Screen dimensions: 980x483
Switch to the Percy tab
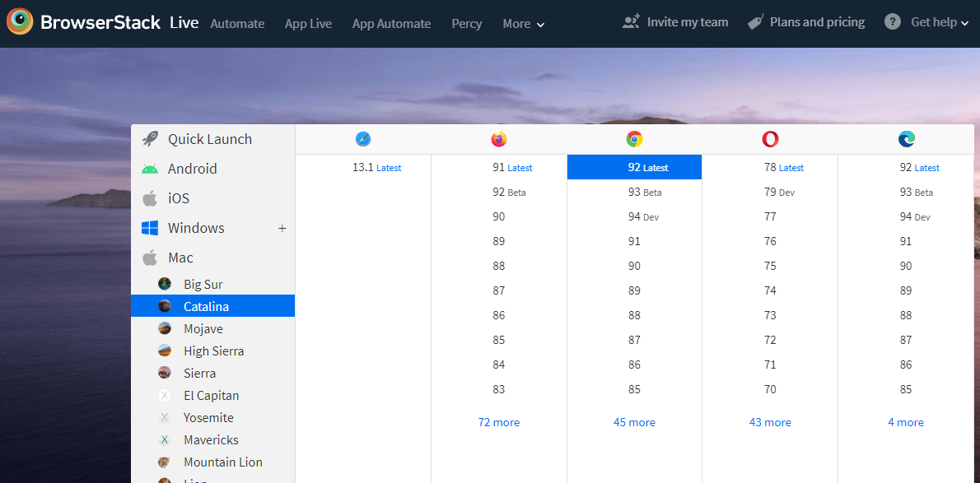click(x=467, y=24)
